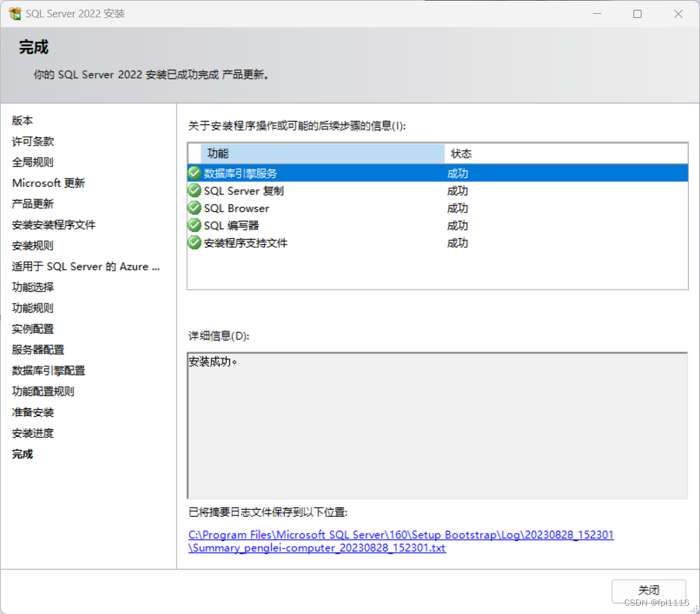Click green check icon beside SQL Browser
Image resolution: width=700 pixels, height=614 pixels.
(195, 208)
